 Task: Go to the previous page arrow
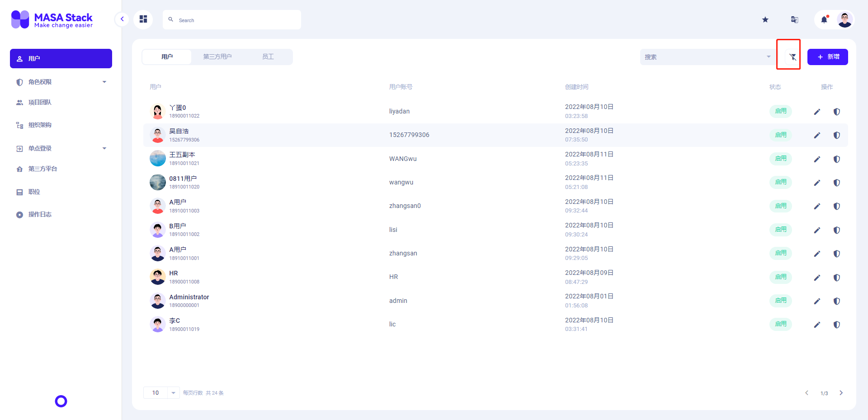807,393
